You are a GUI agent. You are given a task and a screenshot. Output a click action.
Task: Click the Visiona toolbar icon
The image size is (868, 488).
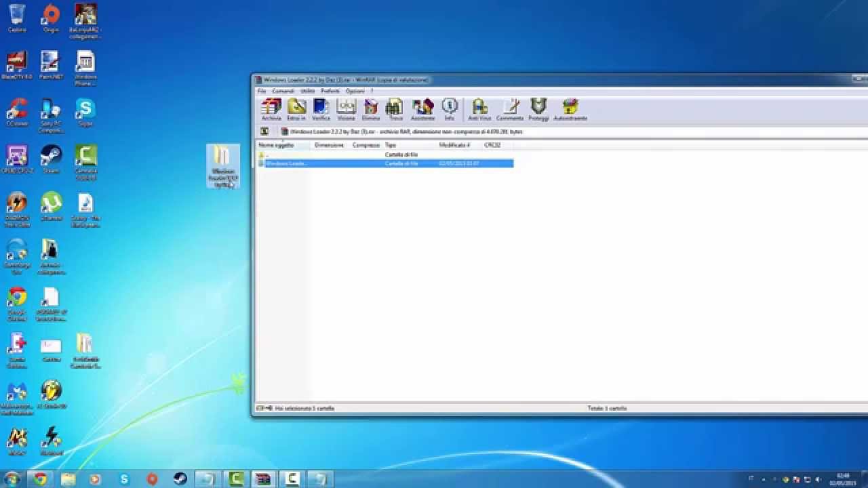click(346, 109)
